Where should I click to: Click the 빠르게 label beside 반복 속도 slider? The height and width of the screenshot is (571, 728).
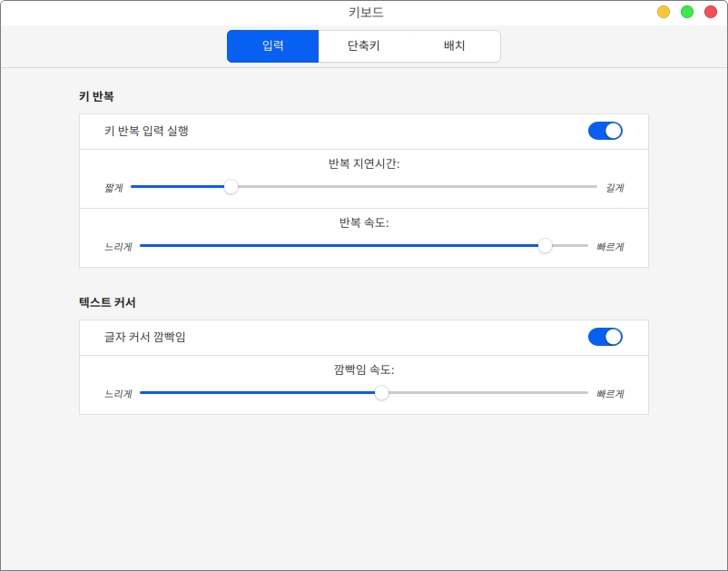tap(610, 247)
